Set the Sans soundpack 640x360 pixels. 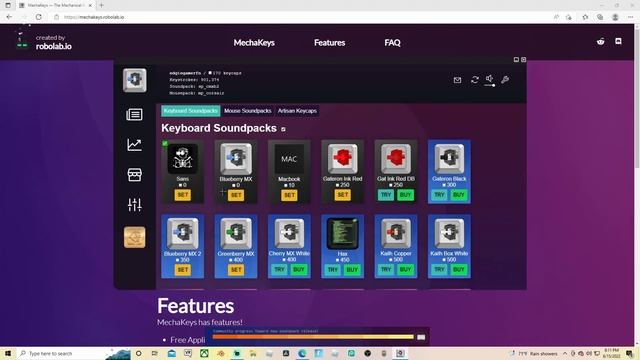(x=182, y=195)
